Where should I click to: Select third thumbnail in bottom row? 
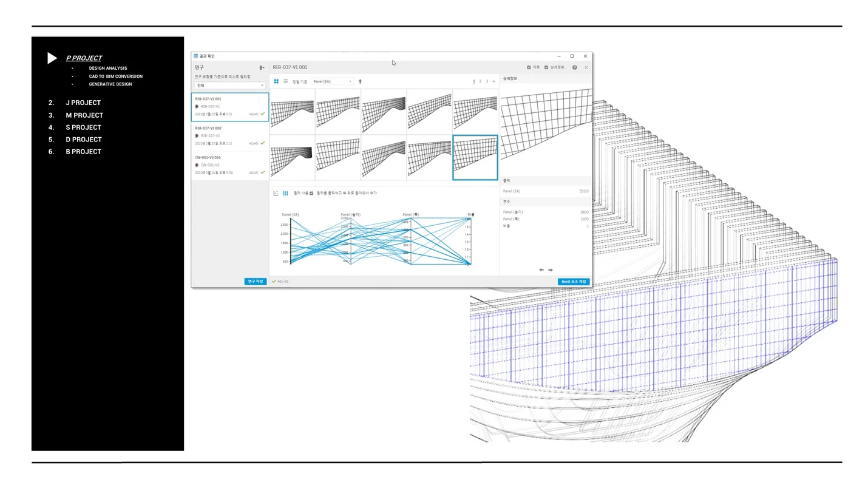tap(384, 157)
